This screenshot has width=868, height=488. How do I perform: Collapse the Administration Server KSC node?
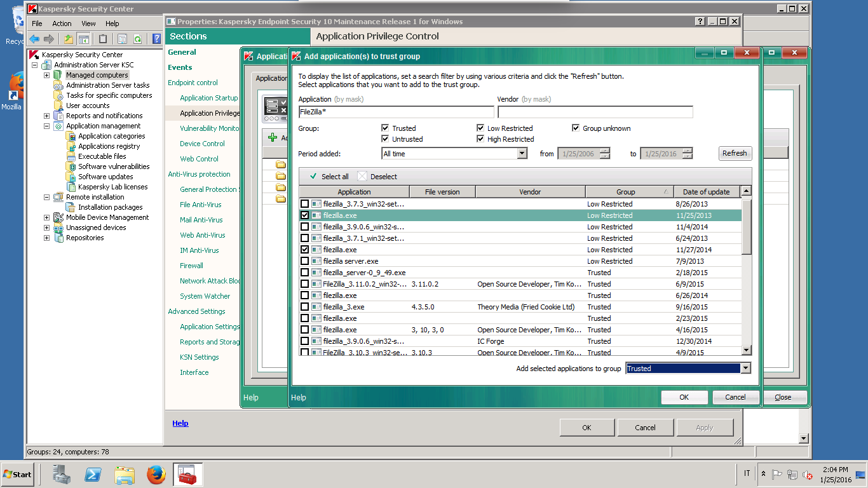point(34,65)
